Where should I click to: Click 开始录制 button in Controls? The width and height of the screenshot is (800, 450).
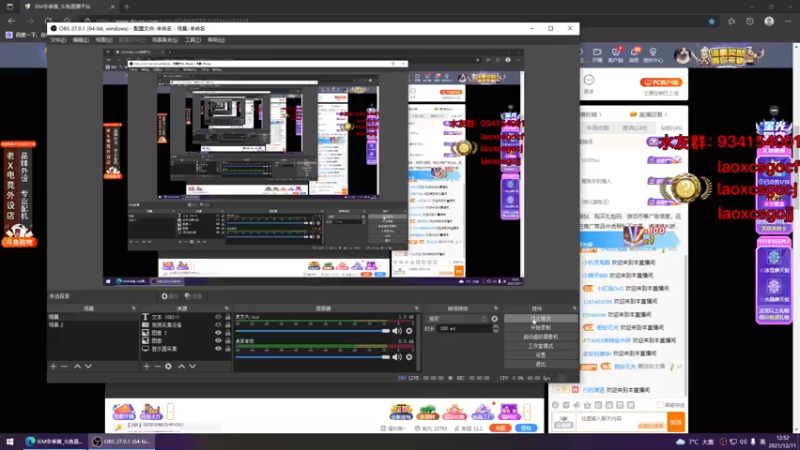(541, 328)
